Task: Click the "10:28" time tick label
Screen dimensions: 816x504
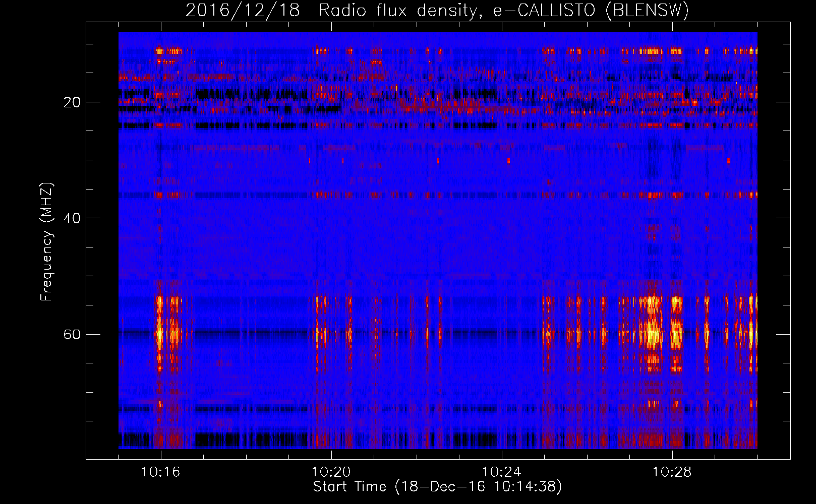Action: coord(672,472)
